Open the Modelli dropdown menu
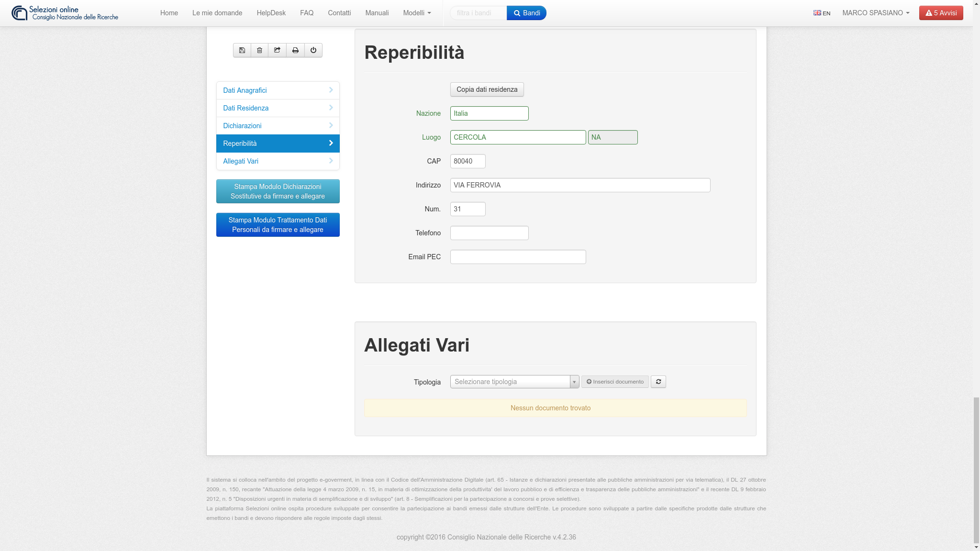Screen dimensions: 980x551 [x=417, y=13]
